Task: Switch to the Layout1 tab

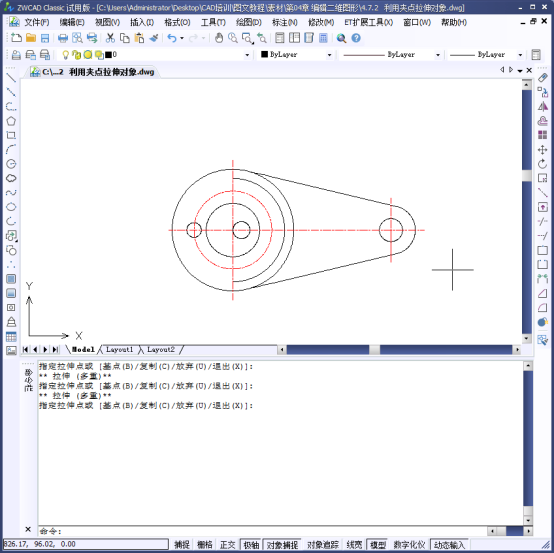Action: [119, 349]
